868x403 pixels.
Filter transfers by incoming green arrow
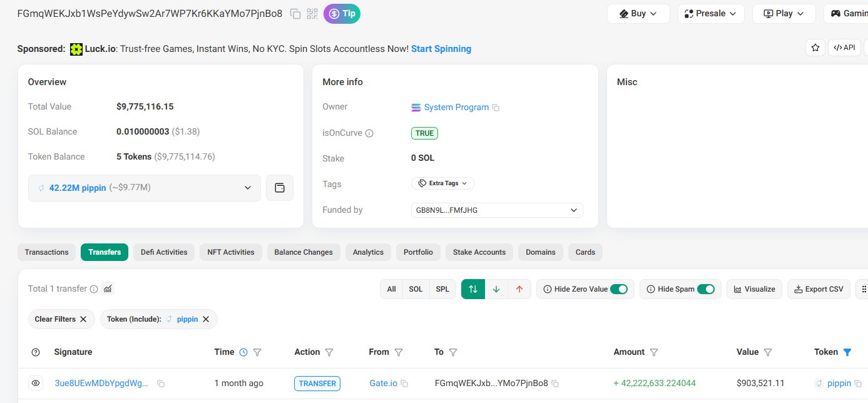[496, 289]
